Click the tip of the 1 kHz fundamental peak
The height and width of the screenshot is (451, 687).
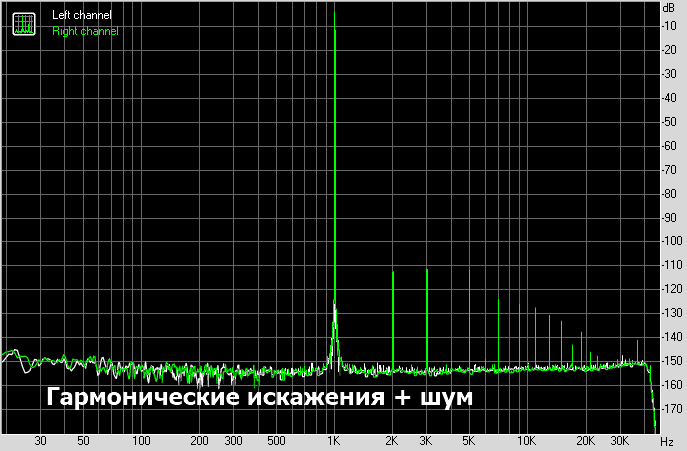(334, 10)
